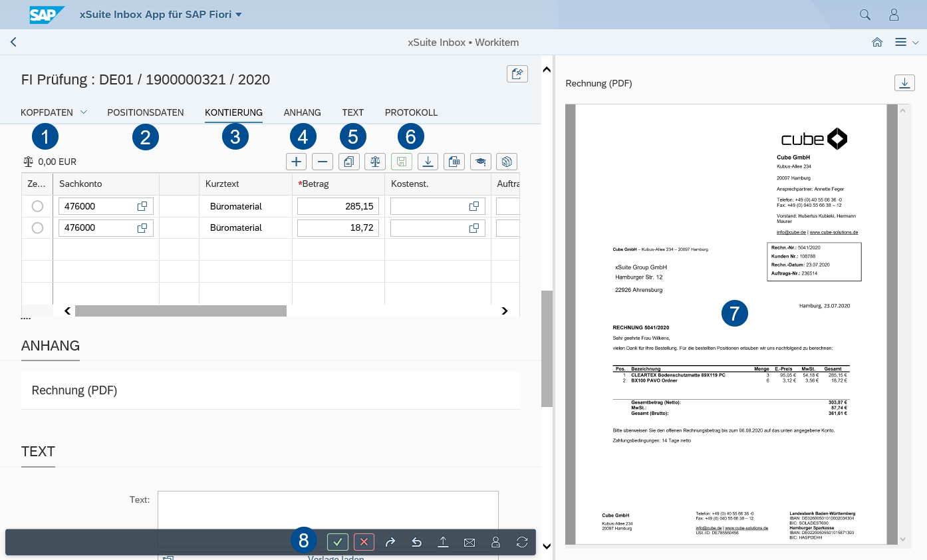Viewport: 927px width, 560px height.
Task: Remove the selected line using the minus icon
Action: 323,161
